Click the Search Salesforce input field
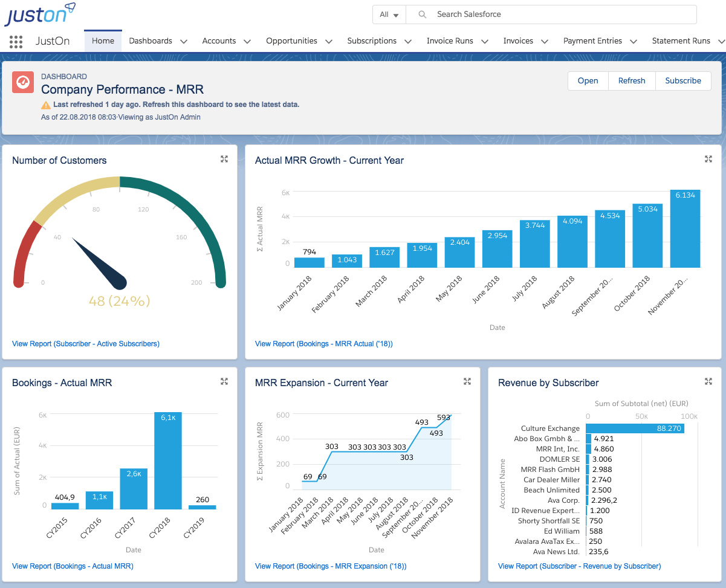 (551, 15)
